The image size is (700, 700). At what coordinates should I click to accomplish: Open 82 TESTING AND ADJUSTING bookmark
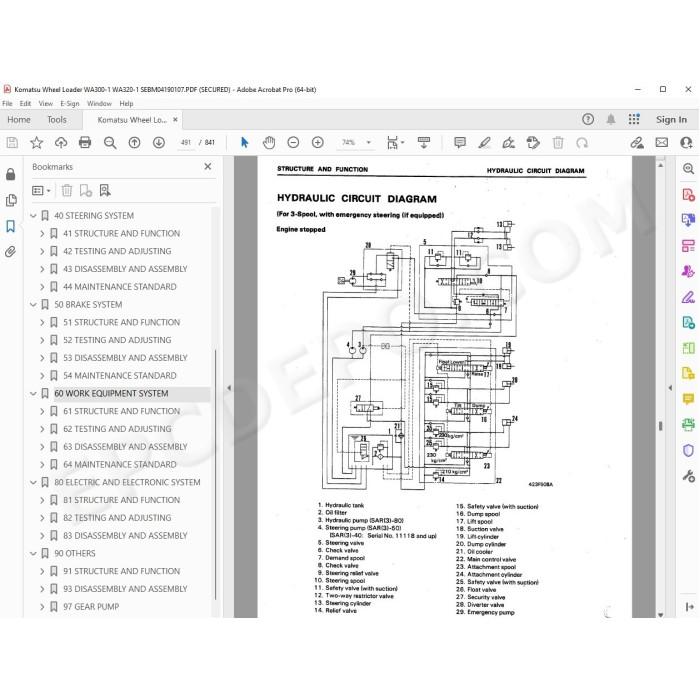(117, 518)
